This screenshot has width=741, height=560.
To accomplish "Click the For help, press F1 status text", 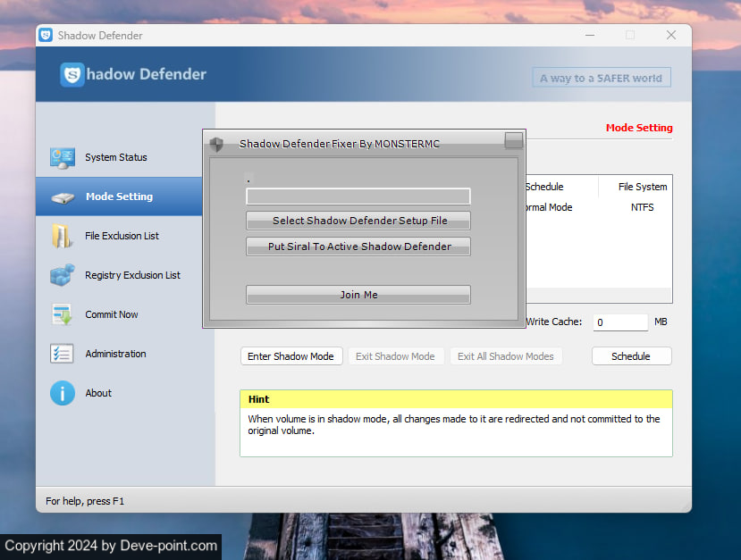I will [x=85, y=501].
